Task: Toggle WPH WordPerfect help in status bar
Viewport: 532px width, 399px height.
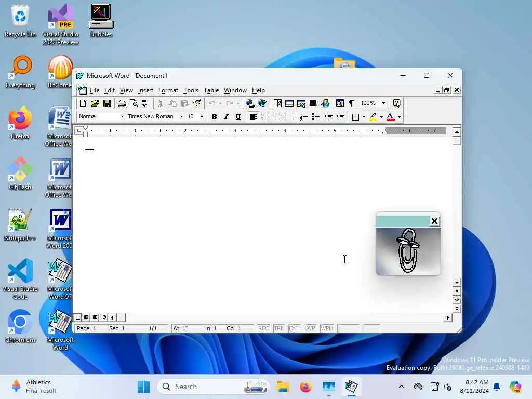Action: (327, 328)
